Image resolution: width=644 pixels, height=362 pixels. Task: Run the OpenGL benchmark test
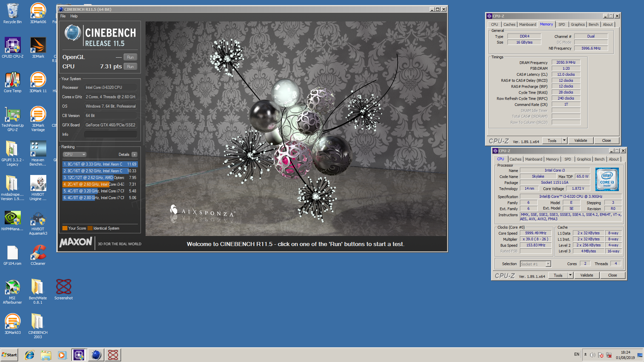pos(130,57)
